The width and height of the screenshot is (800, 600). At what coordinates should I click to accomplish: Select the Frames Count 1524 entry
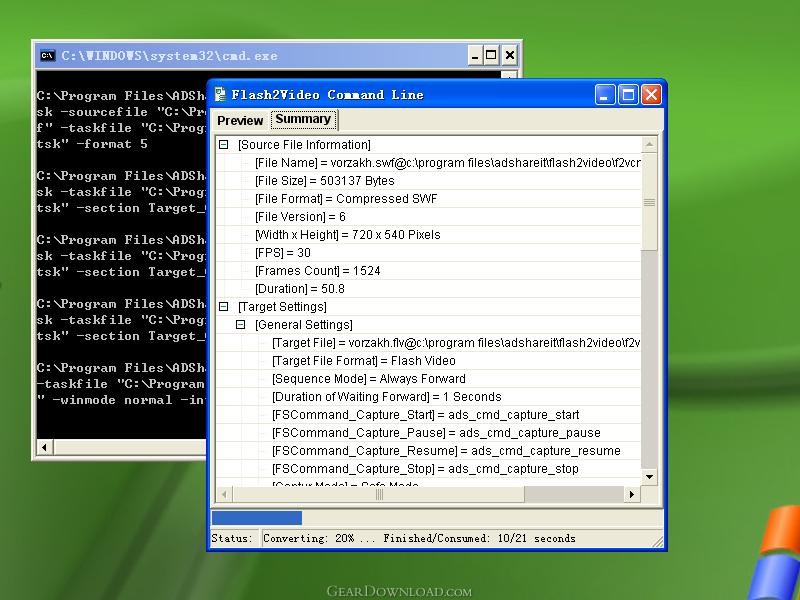pyautogui.click(x=317, y=271)
